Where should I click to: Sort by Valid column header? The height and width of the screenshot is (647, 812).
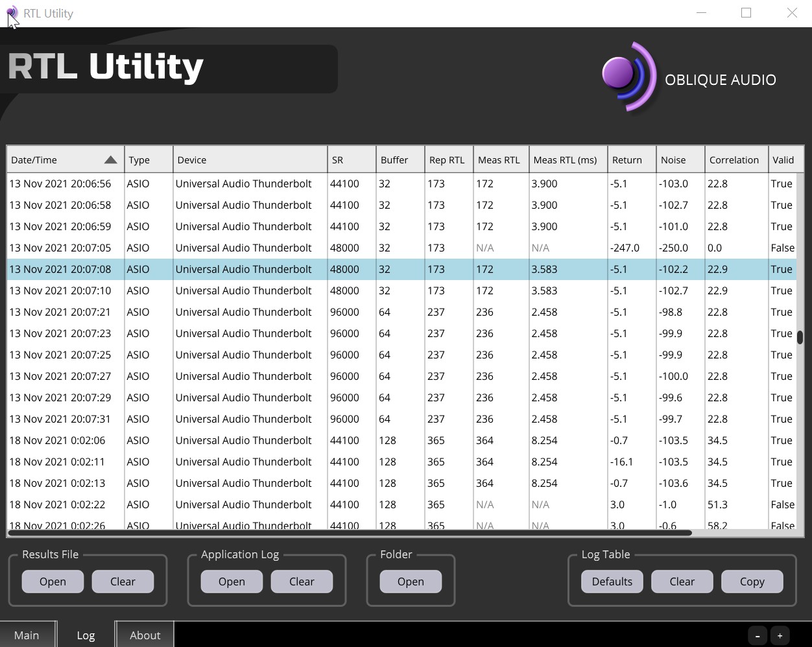(786, 159)
